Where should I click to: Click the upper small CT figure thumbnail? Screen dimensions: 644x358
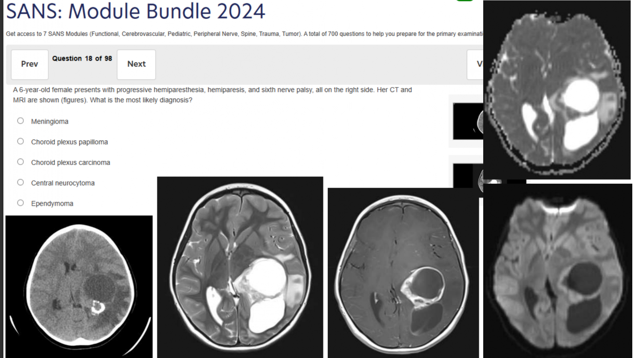click(468, 121)
